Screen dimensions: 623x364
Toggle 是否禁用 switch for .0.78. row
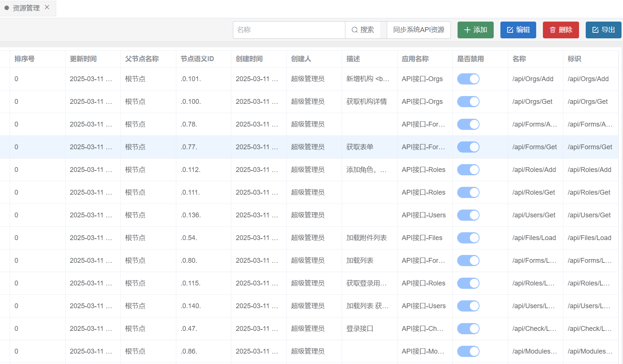point(468,124)
